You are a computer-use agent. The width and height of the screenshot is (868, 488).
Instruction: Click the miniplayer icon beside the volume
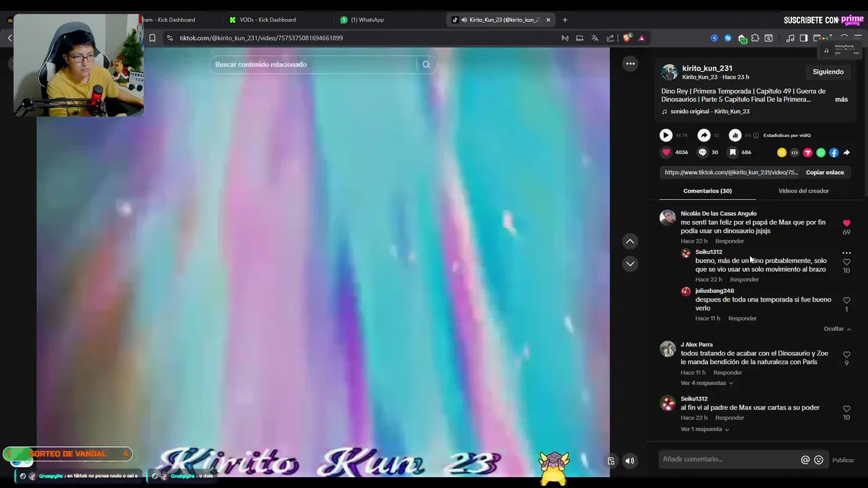point(611,461)
